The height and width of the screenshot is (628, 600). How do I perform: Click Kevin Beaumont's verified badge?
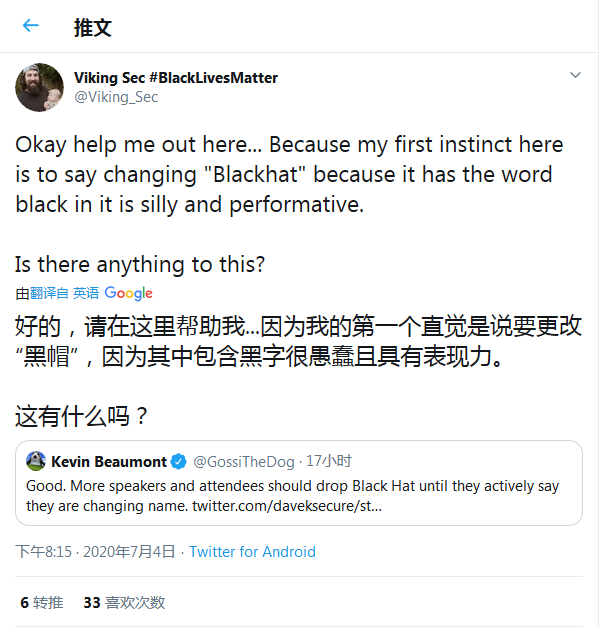coord(178,461)
